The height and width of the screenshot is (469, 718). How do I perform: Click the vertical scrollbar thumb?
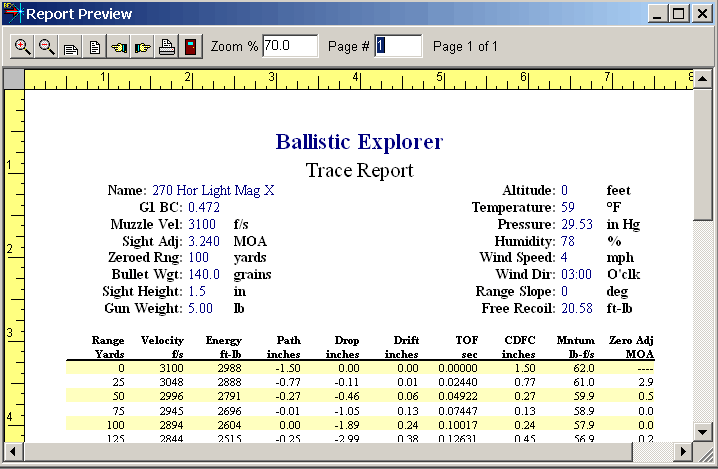[703, 154]
